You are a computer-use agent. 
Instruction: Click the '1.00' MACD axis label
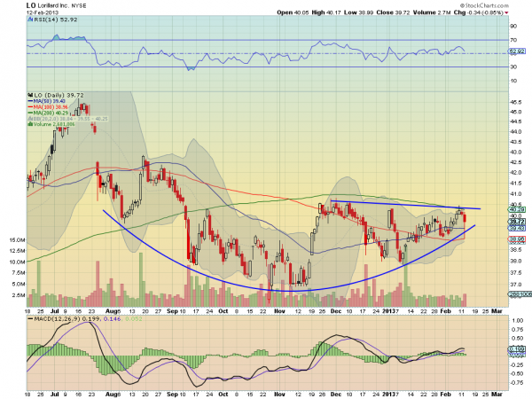(x=518, y=321)
